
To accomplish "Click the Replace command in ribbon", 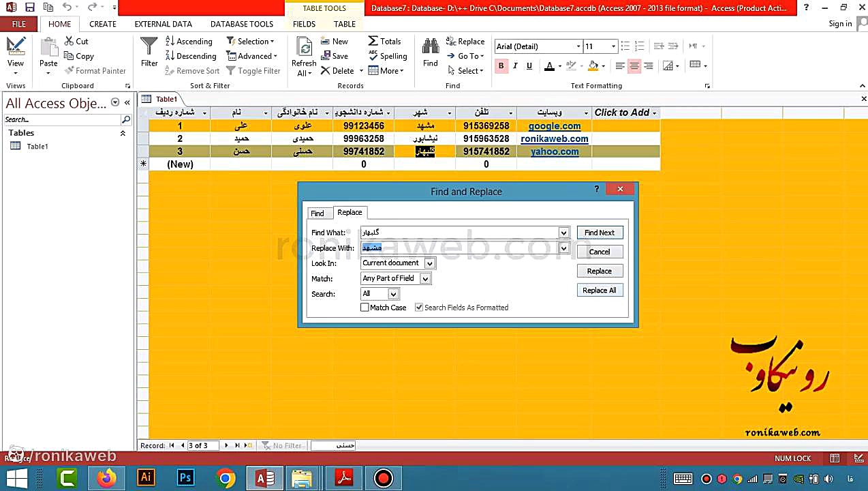I will click(x=465, y=41).
